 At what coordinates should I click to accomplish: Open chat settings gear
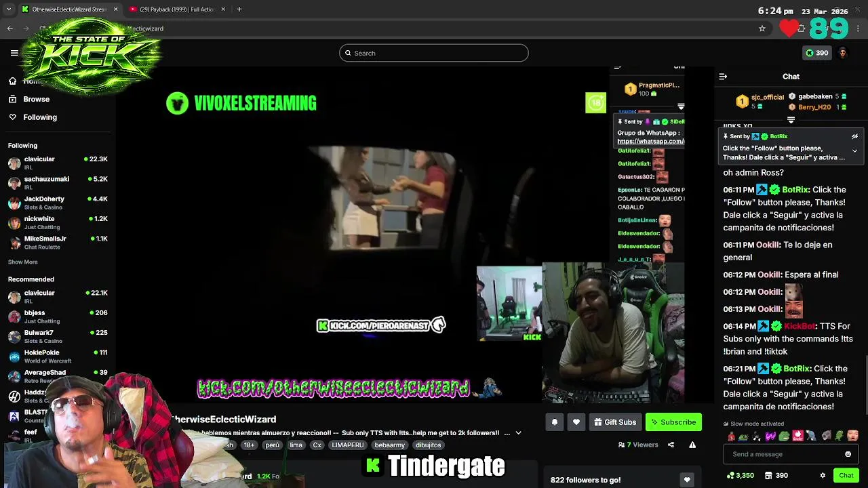[823, 476]
